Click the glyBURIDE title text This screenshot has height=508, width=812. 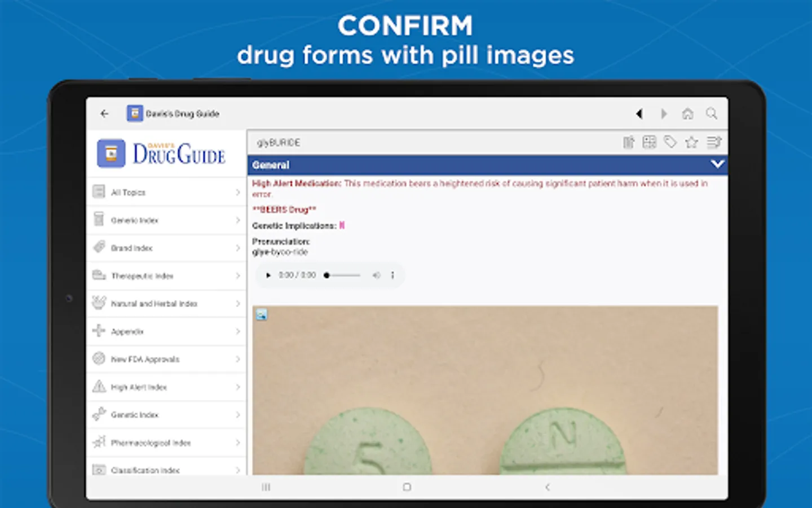tap(279, 143)
